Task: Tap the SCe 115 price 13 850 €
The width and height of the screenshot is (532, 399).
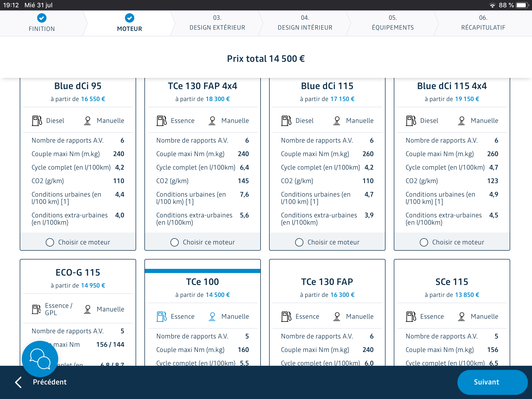Action: coord(467,295)
